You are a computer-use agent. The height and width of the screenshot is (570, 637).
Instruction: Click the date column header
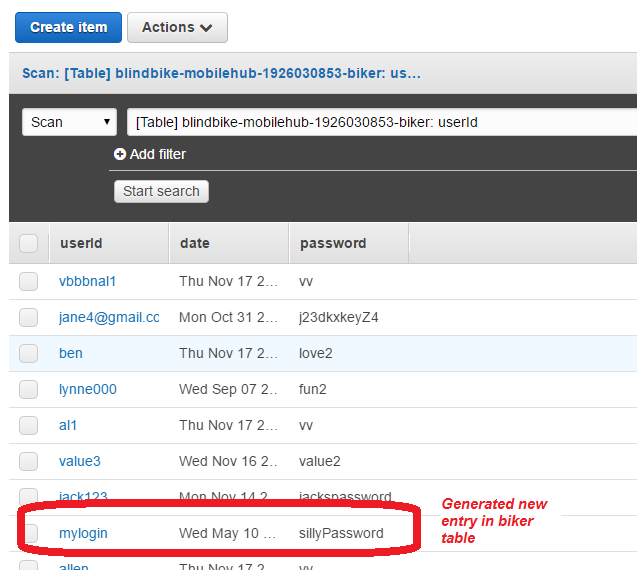195,243
